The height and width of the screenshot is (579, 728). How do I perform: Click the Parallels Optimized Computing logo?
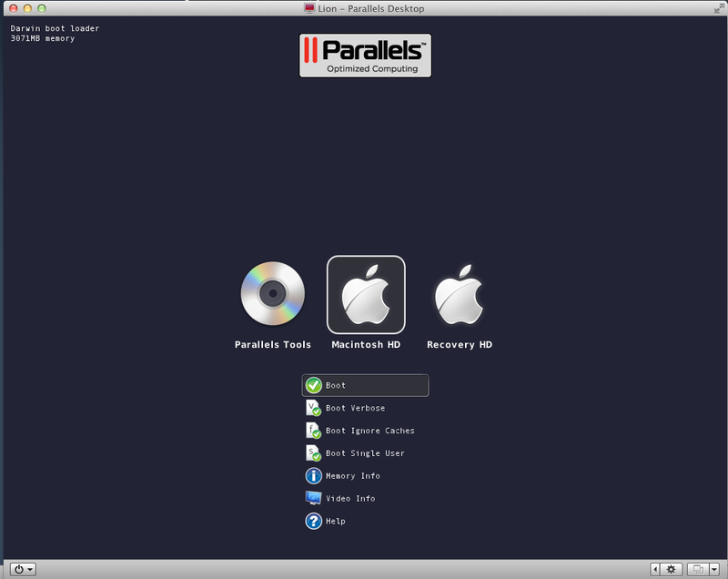[365, 56]
